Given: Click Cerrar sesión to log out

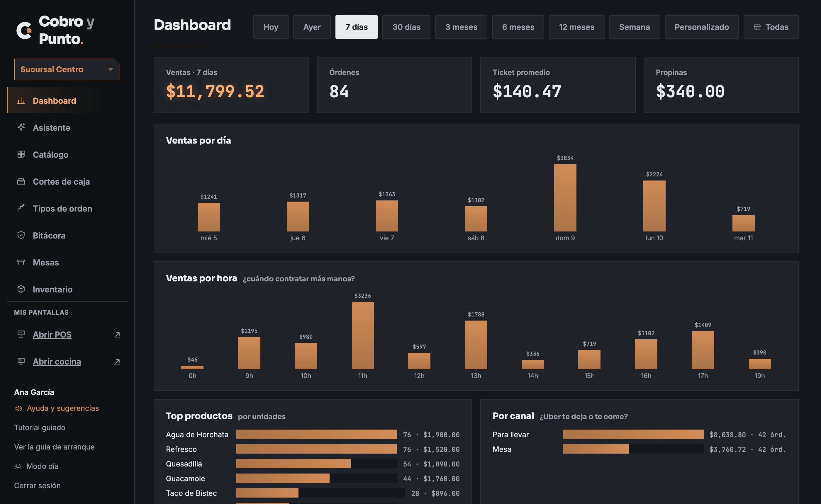Looking at the screenshot, I should tap(37, 486).
